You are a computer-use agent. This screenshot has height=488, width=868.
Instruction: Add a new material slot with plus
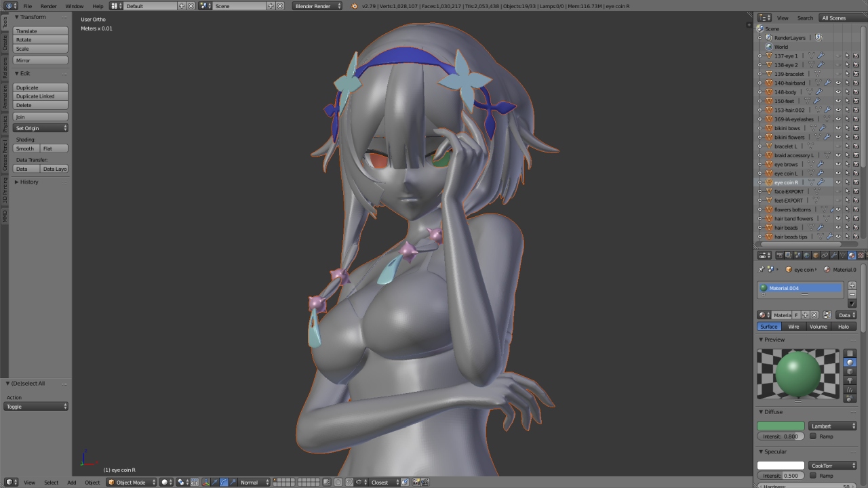click(x=852, y=285)
